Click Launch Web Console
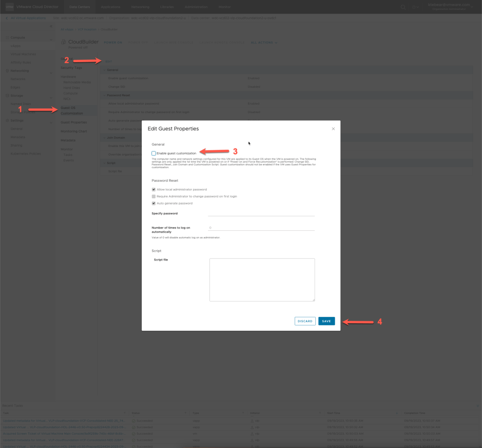 [x=174, y=42]
